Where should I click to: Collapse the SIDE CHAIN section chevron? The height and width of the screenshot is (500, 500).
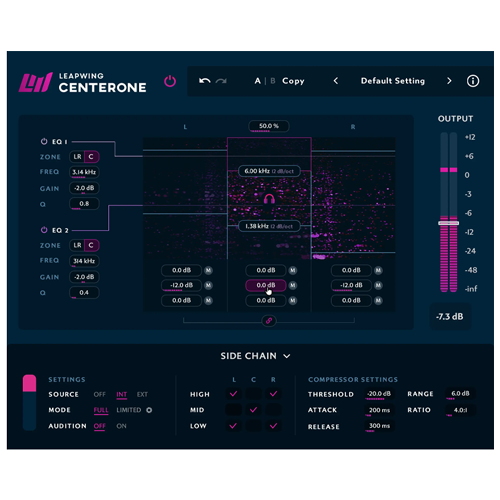tap(287, 356)
